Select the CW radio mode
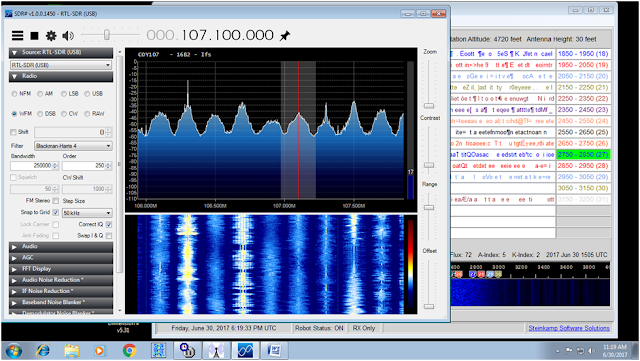This screenshot has width=640, height=361. (64, 114)
